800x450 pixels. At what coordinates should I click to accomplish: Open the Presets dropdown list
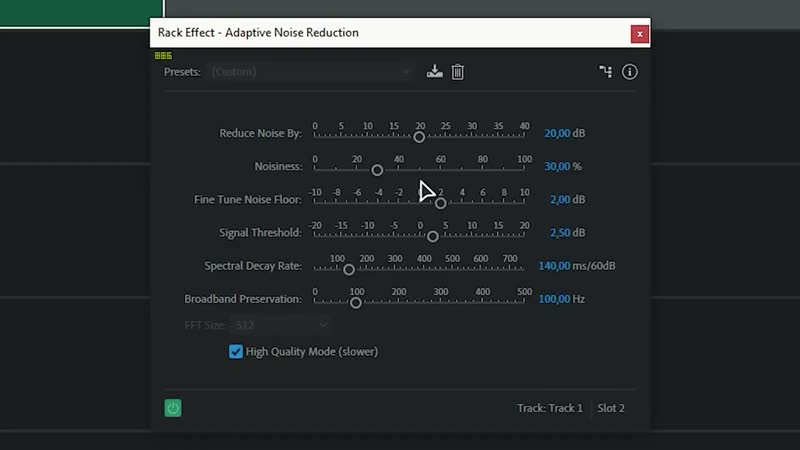tap(311, 72)
